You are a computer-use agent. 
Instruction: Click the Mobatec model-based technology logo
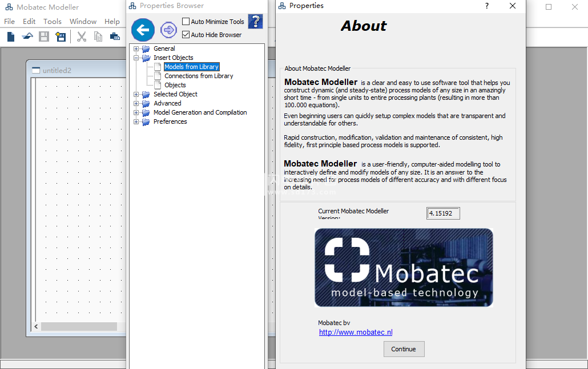[404, 268]
